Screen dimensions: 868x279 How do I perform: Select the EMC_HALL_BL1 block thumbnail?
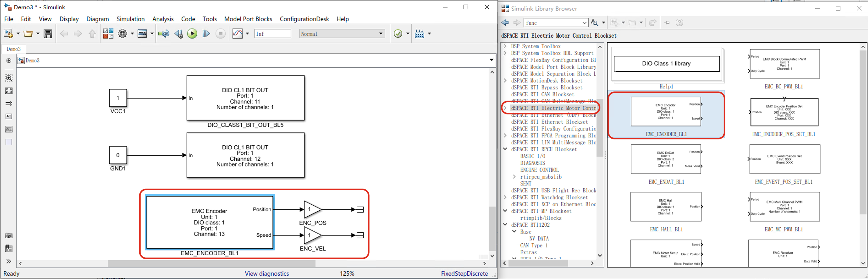(x=666, y=207)
